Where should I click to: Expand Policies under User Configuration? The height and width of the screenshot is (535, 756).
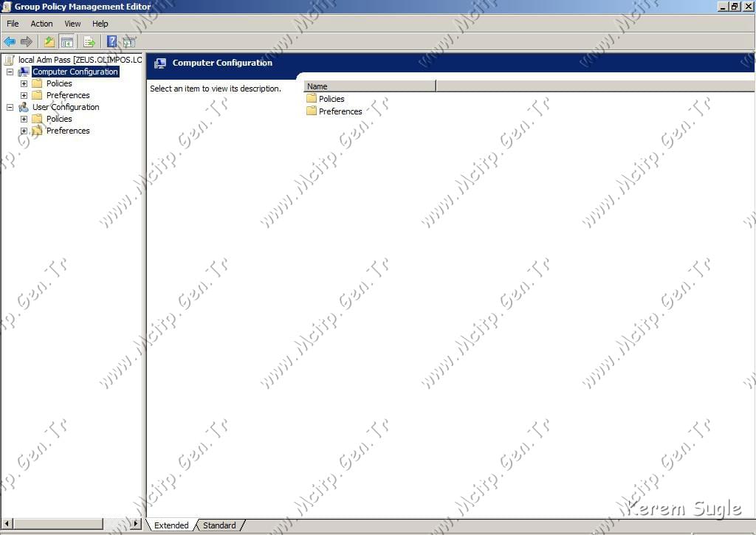[x=24, y=119]
